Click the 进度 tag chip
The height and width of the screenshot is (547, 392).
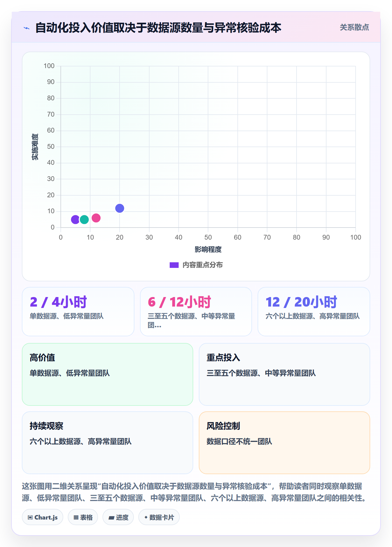point(118,517)
